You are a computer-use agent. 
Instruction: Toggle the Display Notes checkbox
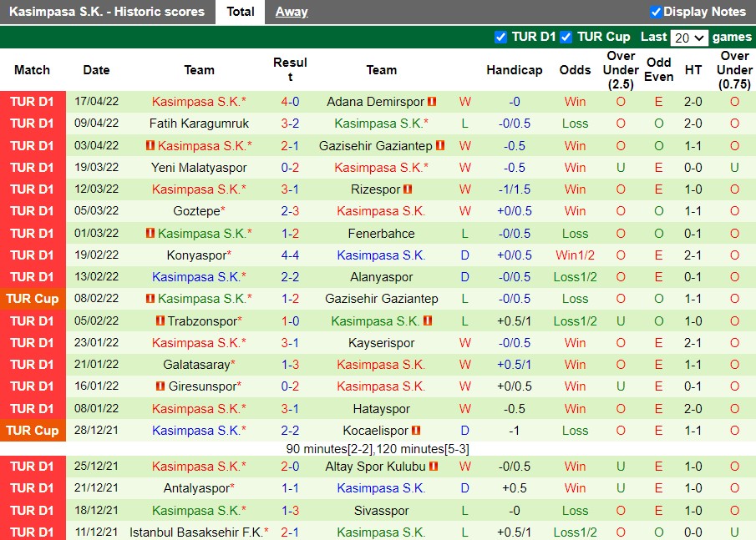coord(655,12)
